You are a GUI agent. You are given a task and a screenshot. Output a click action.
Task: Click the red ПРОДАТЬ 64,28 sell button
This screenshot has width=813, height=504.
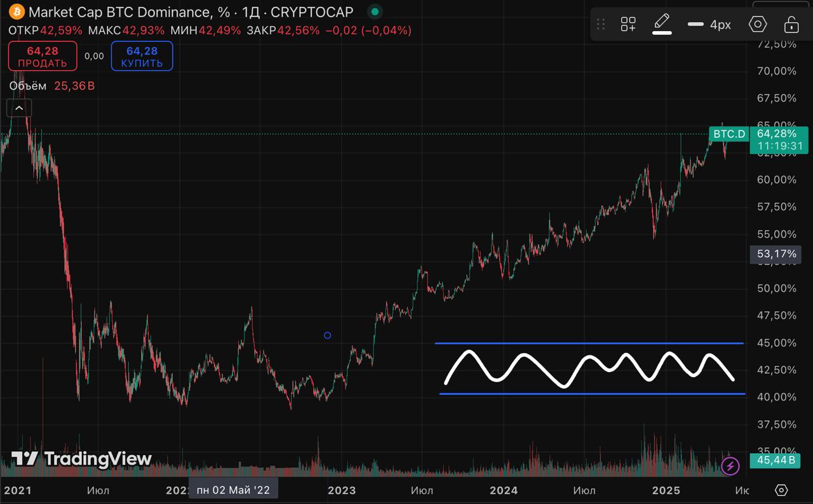click(43, 56)
